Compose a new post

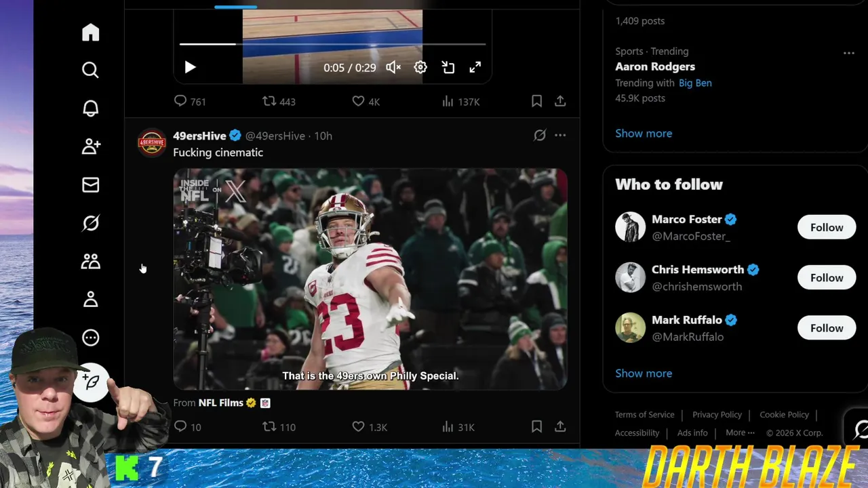[92, 383]
